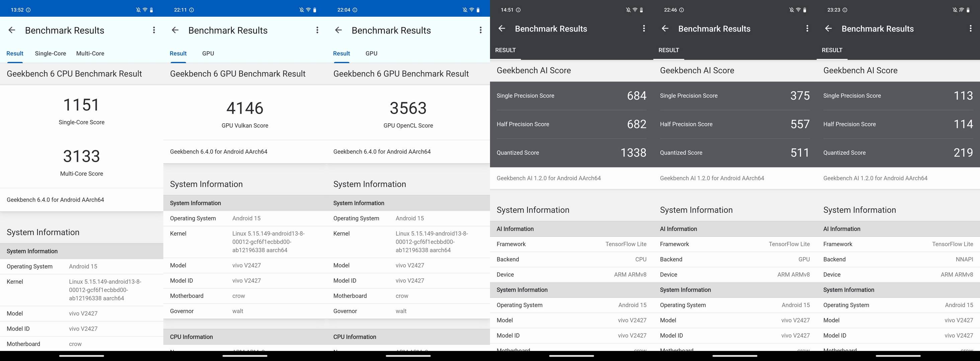Select RESULT tab on GPU backend AI screen
Screen dimensions: 980x361
click(x=668, y=50)
